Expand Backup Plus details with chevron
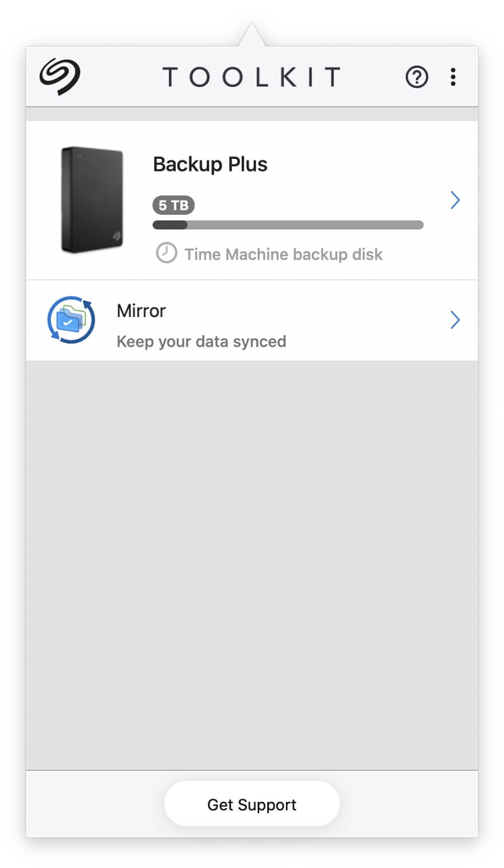Viewport: 504px width, 868px height. (455, 200)
